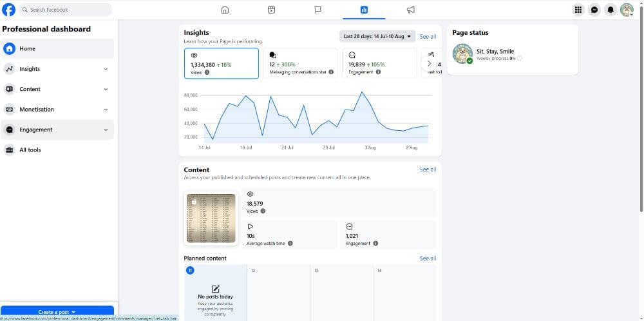The width and height of the screenshot is (644, 321).
Task: Click the page vertical scrollbar
Action: tap(641, 111)
